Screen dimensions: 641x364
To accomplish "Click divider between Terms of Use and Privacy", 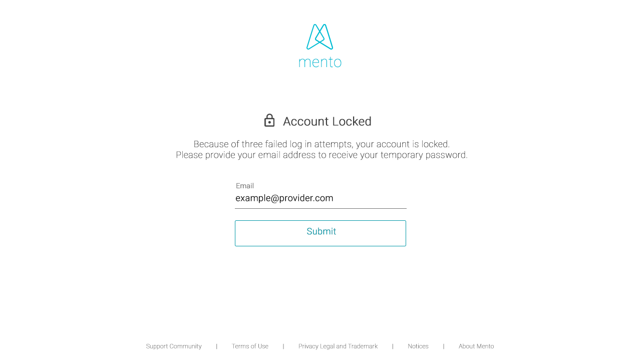I will [x=283, y=346].
